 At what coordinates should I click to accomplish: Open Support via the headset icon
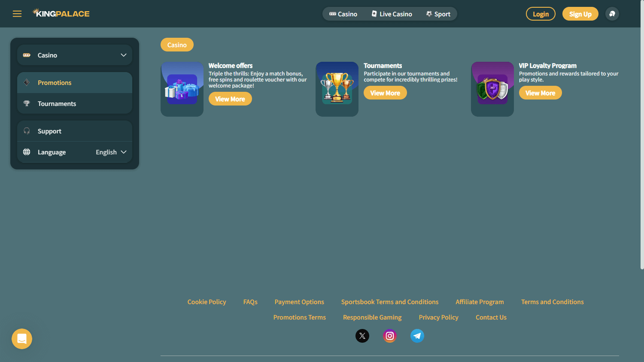26,131
